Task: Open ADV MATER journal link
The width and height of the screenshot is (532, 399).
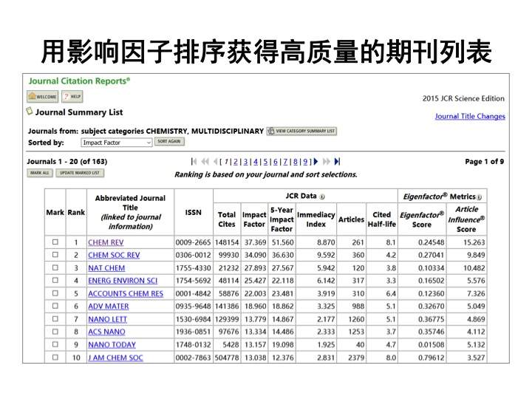Action: (x=109, y=307)
